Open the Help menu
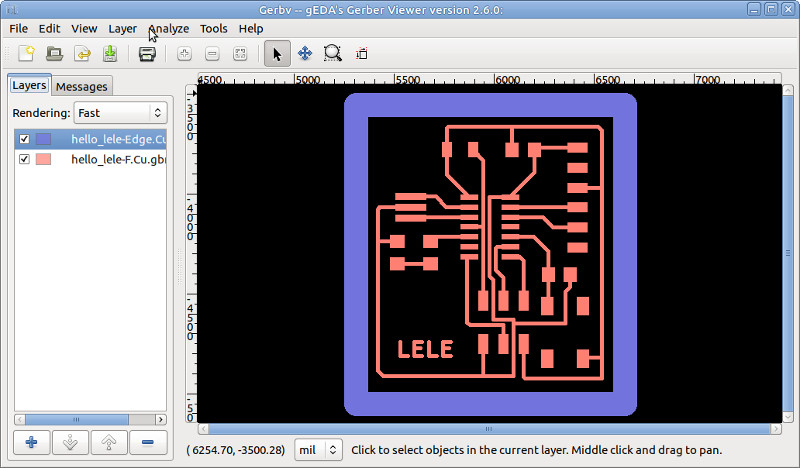This screenshot has width=800, height=468. click(251, 29)
